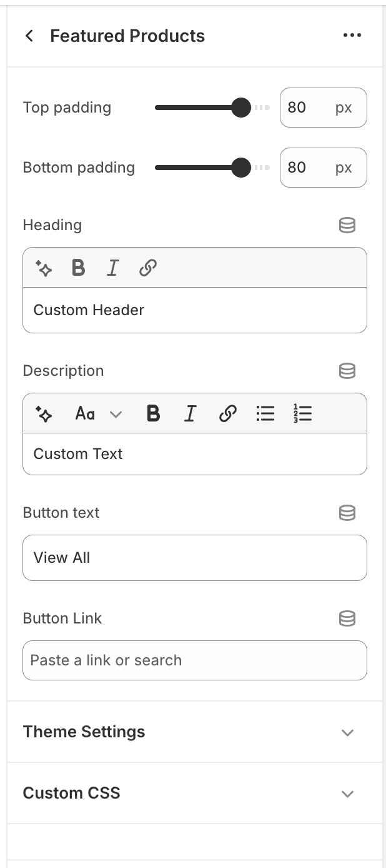
Task: Click the 'Bottom padding' label
Action: [x=79, y=168]
